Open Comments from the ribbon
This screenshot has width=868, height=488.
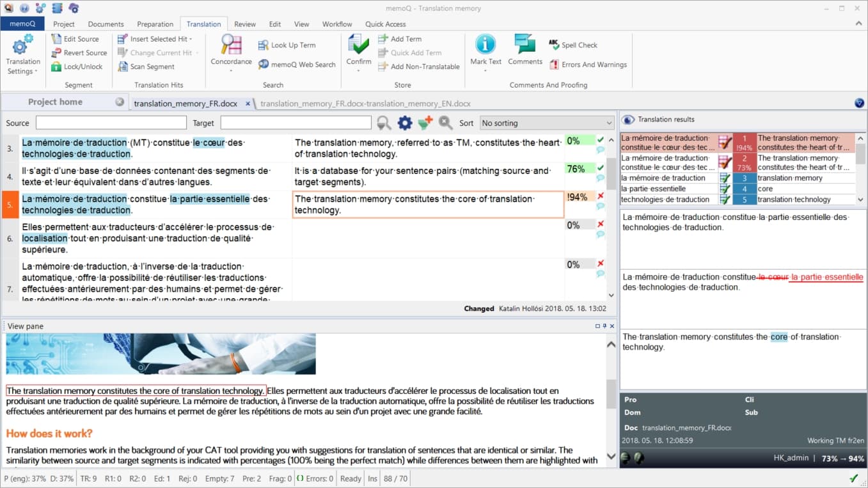point(525,50)
